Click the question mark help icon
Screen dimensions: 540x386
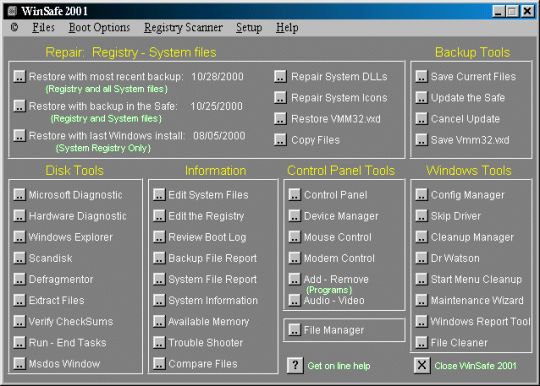(295, 365)
